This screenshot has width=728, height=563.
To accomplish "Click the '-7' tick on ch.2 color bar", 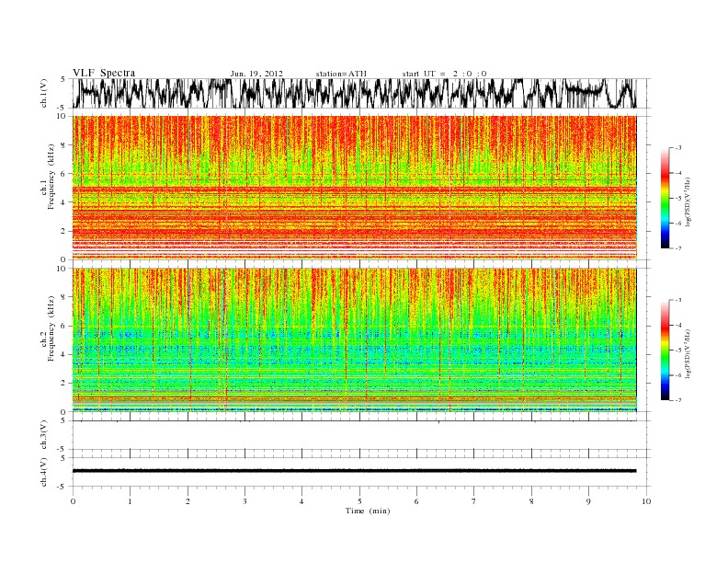I will [x=678, y=400].
